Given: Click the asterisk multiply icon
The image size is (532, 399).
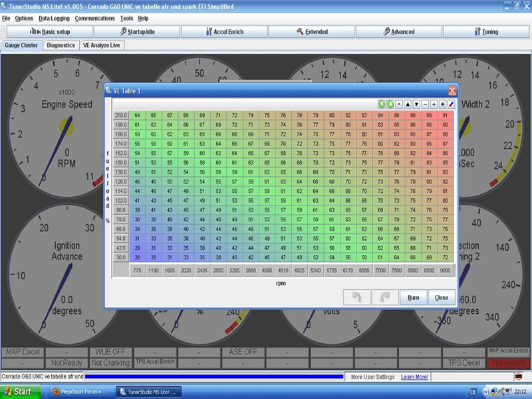Looking at the screenshot, I should click(x=442, y=104).
